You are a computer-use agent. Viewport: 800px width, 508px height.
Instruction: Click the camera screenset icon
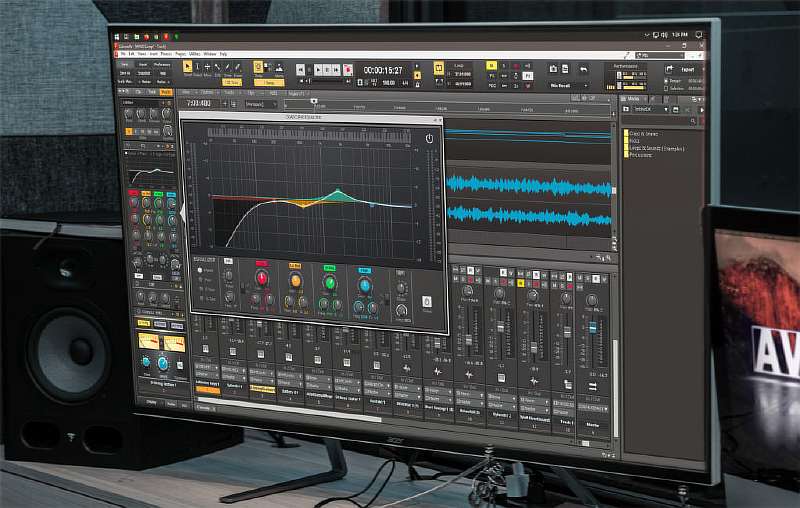tap(552, 68)
